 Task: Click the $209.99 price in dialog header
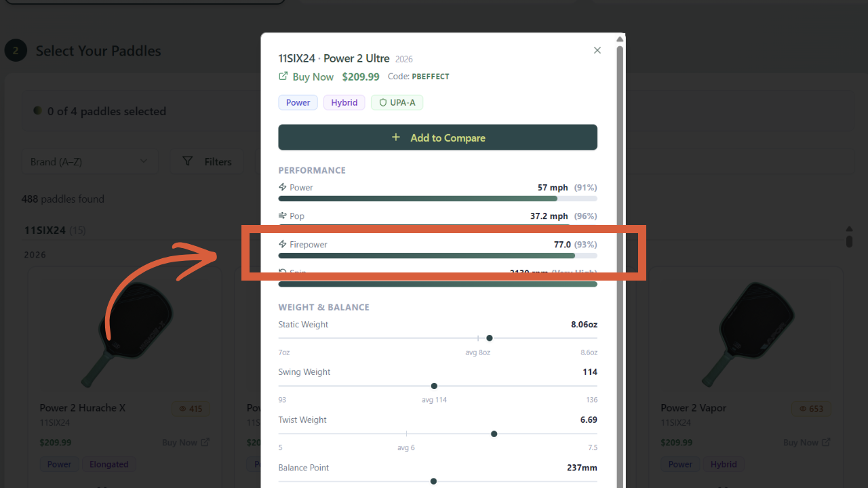[361, 77]
